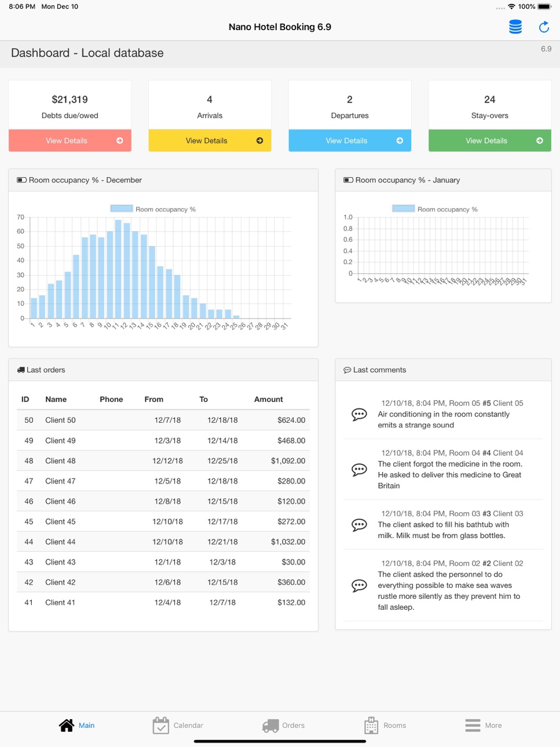Screen dimensions: 560x747
Task: Toggle December Room occupancy % legend swatch
Action: coord(122,209)
